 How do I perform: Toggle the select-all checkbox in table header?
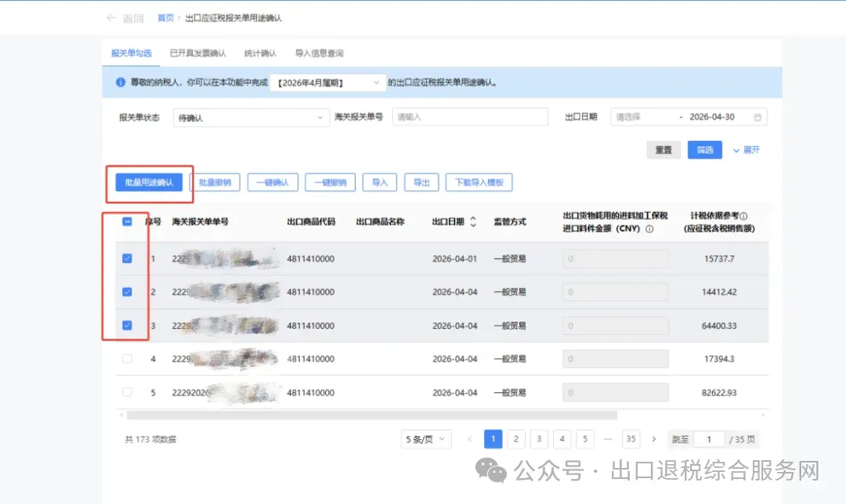click(128, 221)
